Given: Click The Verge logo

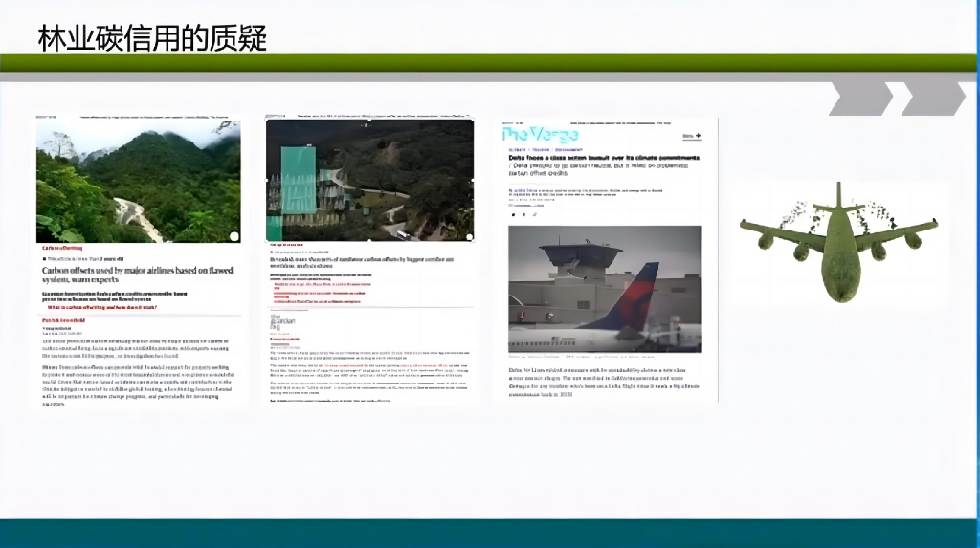Looking at the screenshot, I should tap(541, 134).
